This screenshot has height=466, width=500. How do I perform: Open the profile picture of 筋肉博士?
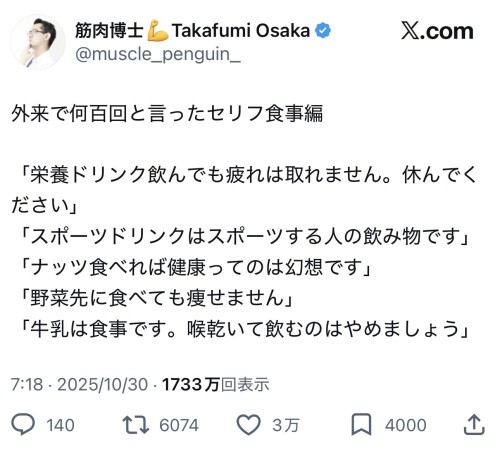click(38, 42)
